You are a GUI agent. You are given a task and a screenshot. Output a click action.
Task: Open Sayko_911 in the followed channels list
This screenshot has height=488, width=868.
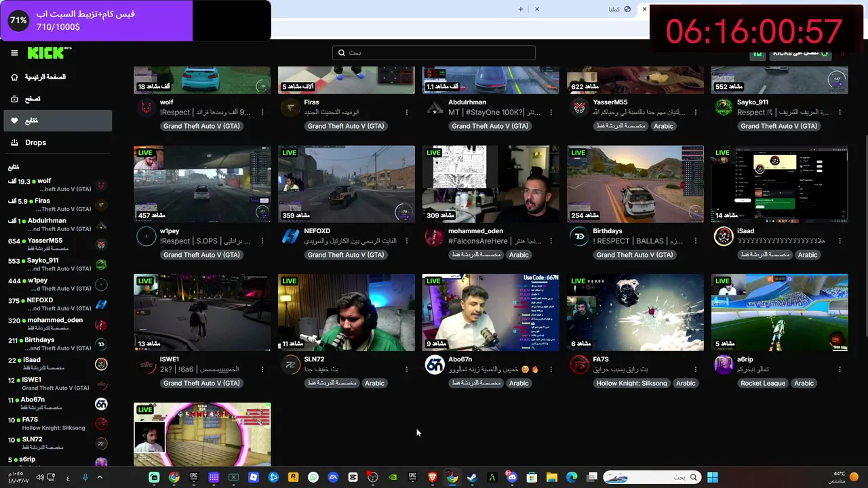(x=58, y=264)
